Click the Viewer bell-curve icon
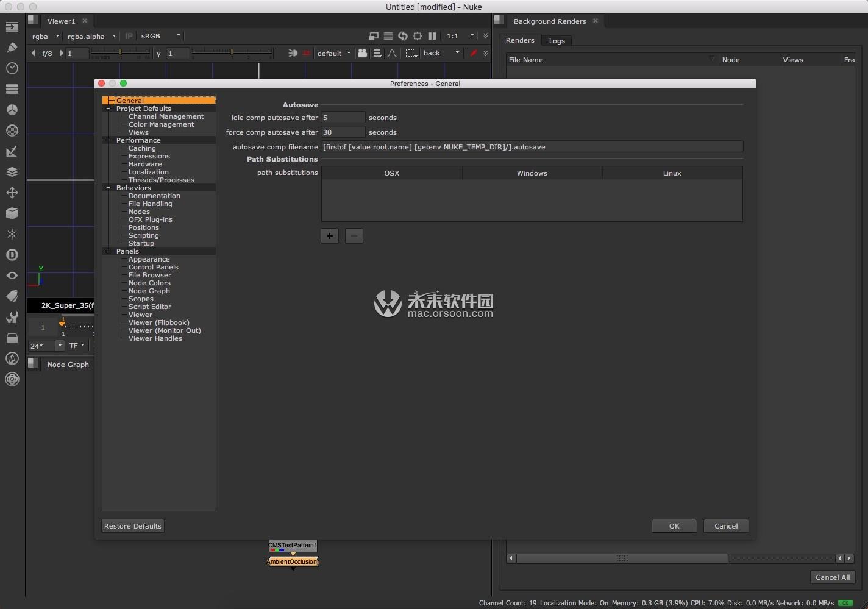Screen dimensions: 868x609 click(392, 53)
